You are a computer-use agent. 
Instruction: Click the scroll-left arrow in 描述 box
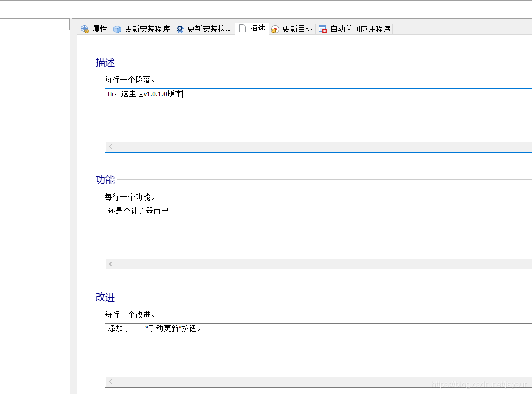(111, 146)
